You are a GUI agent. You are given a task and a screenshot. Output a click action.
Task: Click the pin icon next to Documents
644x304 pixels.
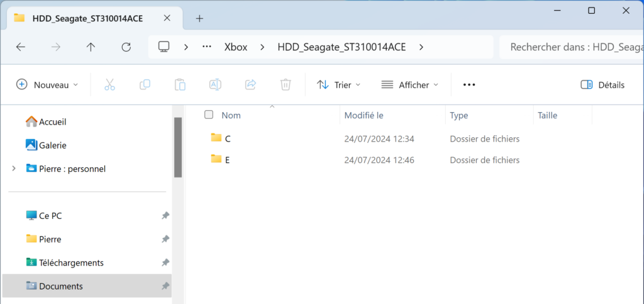coord(165,286)
